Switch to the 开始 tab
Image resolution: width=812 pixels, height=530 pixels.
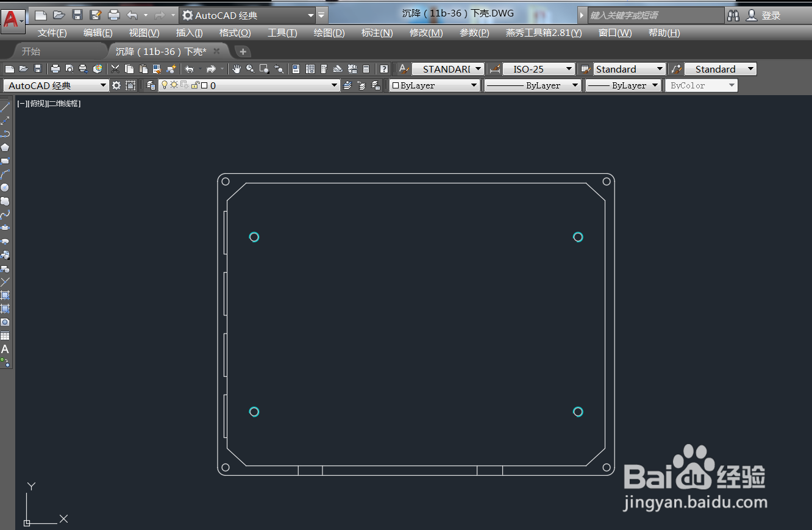pyautogui.click(x=31, y=51)
